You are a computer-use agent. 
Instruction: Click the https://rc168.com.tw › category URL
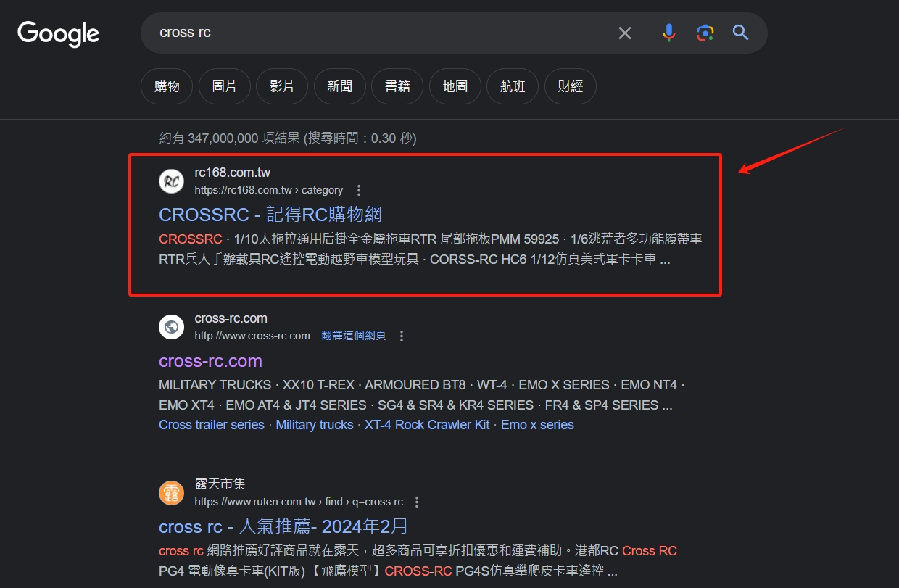pyautogui.click(x=269, y=190)
